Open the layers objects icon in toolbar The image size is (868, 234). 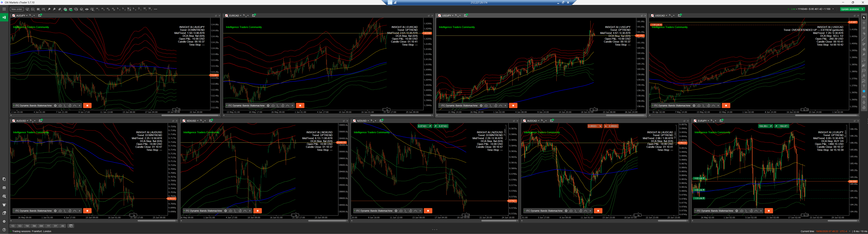pos(82,9)
